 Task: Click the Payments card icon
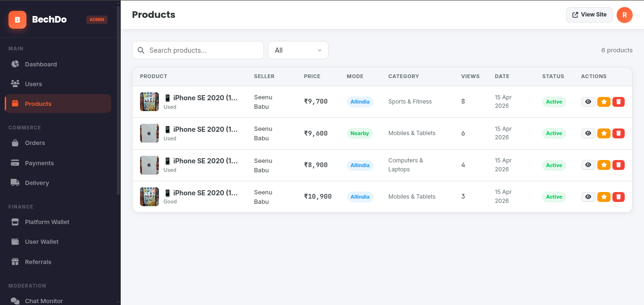click(15, 163)
